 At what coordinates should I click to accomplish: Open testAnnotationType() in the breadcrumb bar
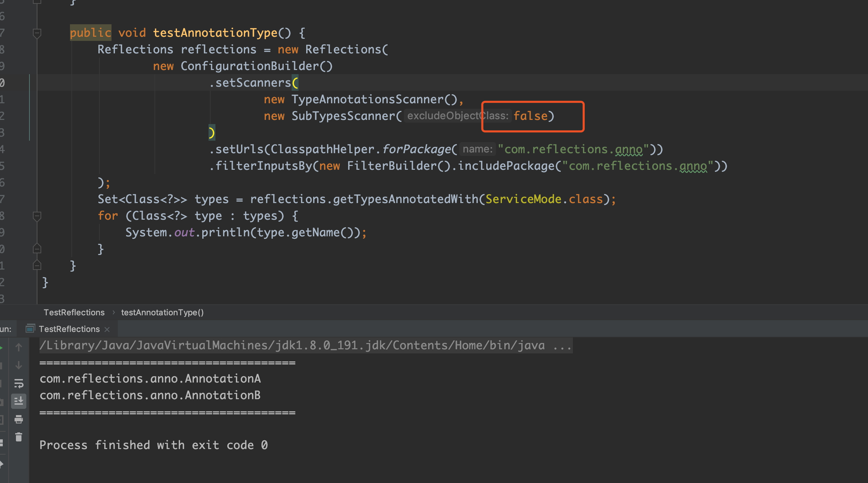click(162, 312)
